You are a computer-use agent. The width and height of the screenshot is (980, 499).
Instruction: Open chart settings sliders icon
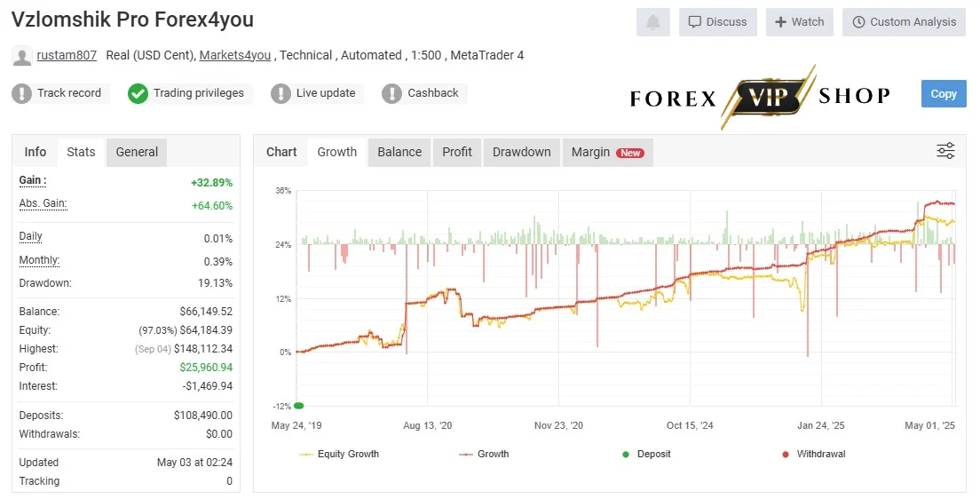pyautogui.click(x=945, y=151)
